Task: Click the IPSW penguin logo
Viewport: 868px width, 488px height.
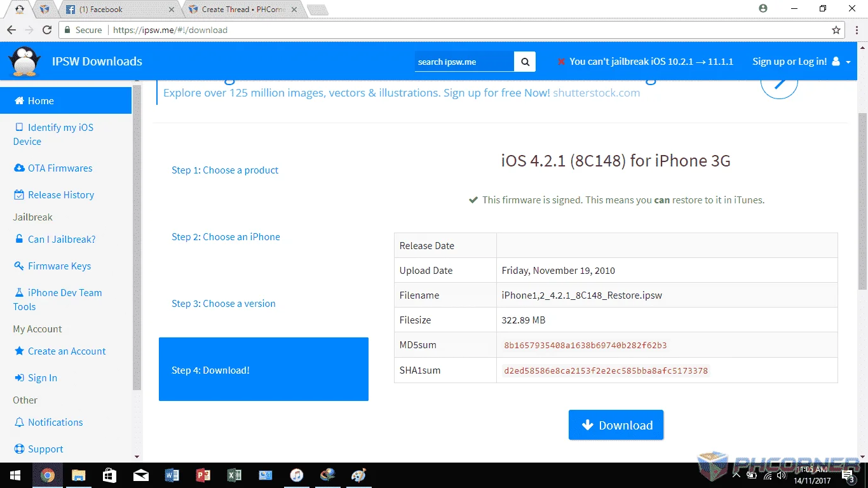Action: (24, 62)
